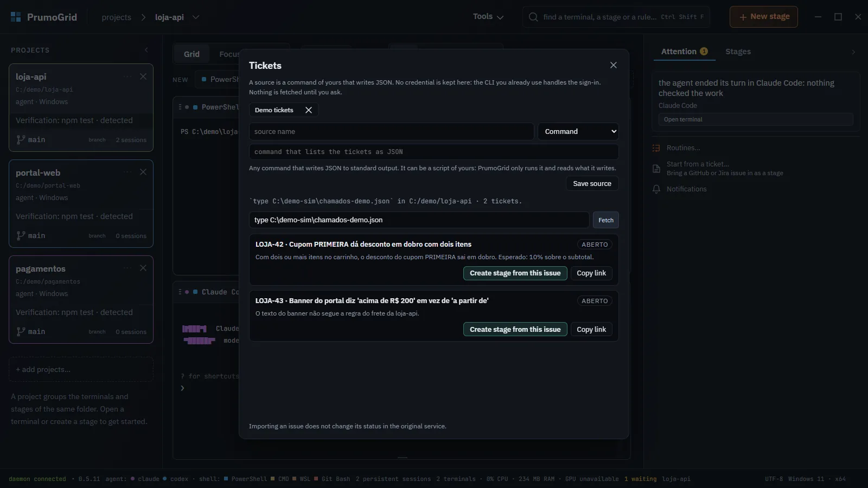Focus the source name field
This screenshot has height=488, width=868.
391,132
